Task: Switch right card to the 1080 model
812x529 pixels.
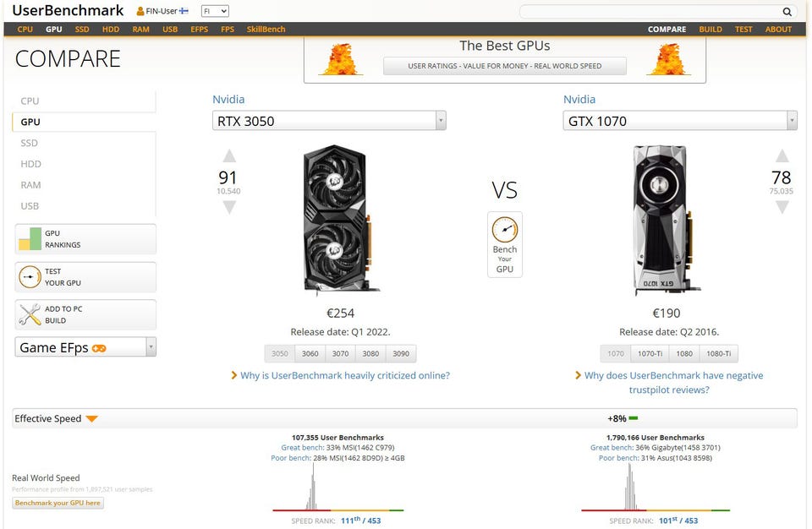Action: pos(684,353)
